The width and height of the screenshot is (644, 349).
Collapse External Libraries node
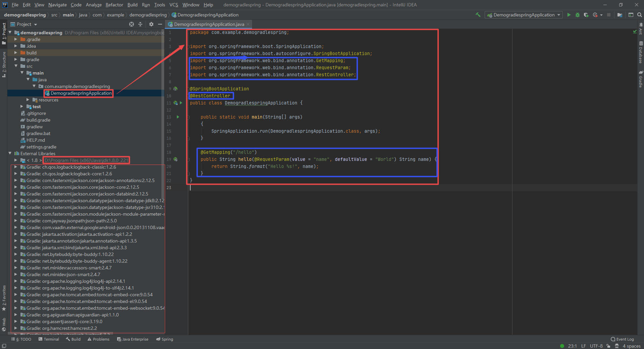[10, 154]
